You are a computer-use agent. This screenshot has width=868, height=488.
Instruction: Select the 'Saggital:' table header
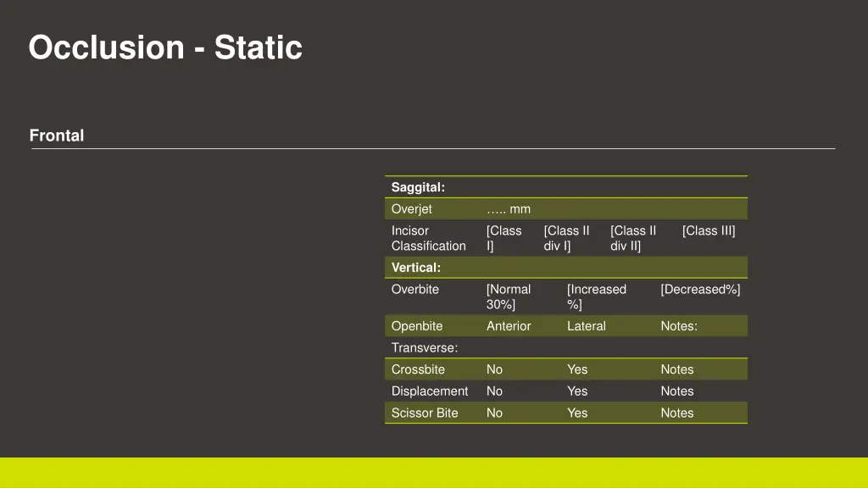(x=418, y=187)
